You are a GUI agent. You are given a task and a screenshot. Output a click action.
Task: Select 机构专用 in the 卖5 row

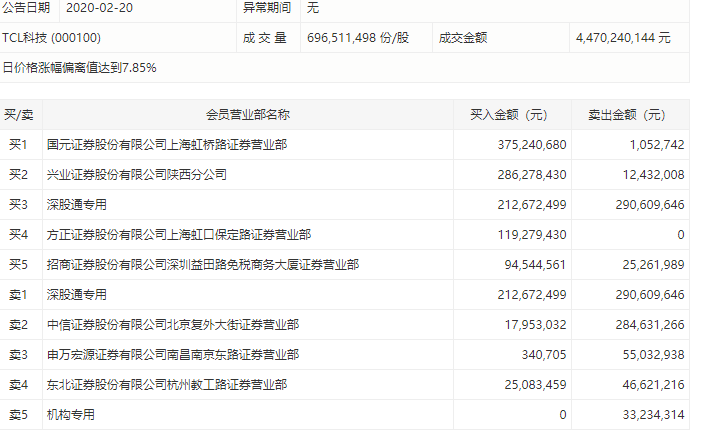point(70,415)
